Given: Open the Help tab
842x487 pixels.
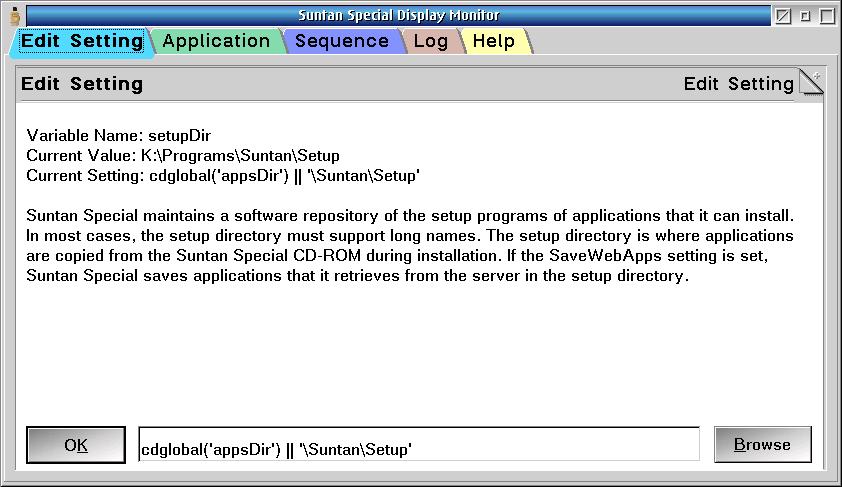Looking at the screenshot, I should [494, 41].
